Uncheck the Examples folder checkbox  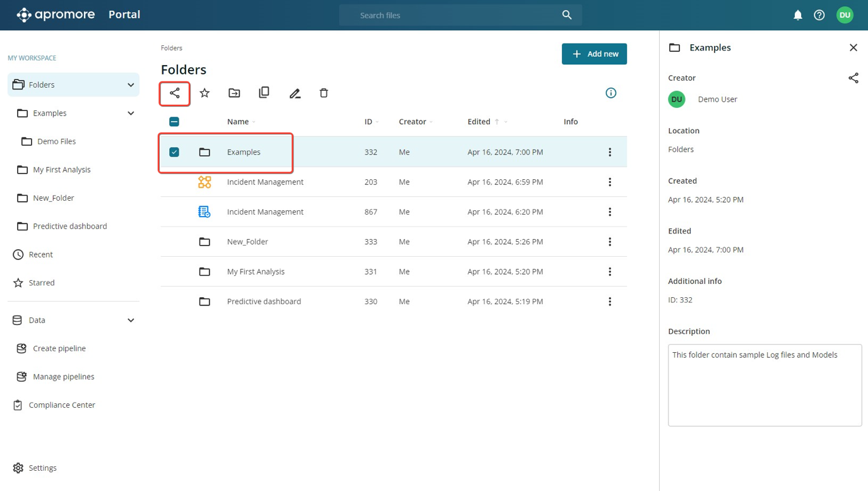(x=174, y=152)
